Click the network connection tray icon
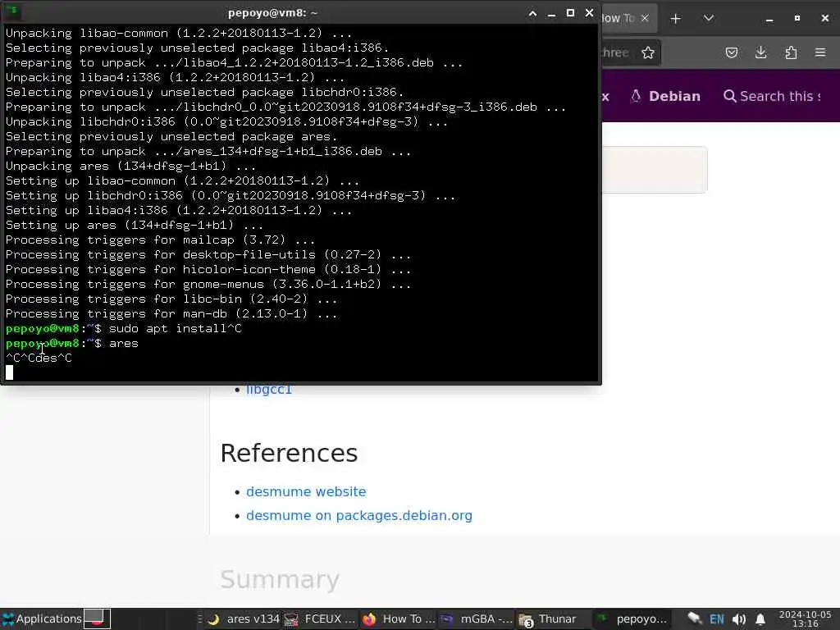Screen dimensions: 840x630 [x=694, y=619]
